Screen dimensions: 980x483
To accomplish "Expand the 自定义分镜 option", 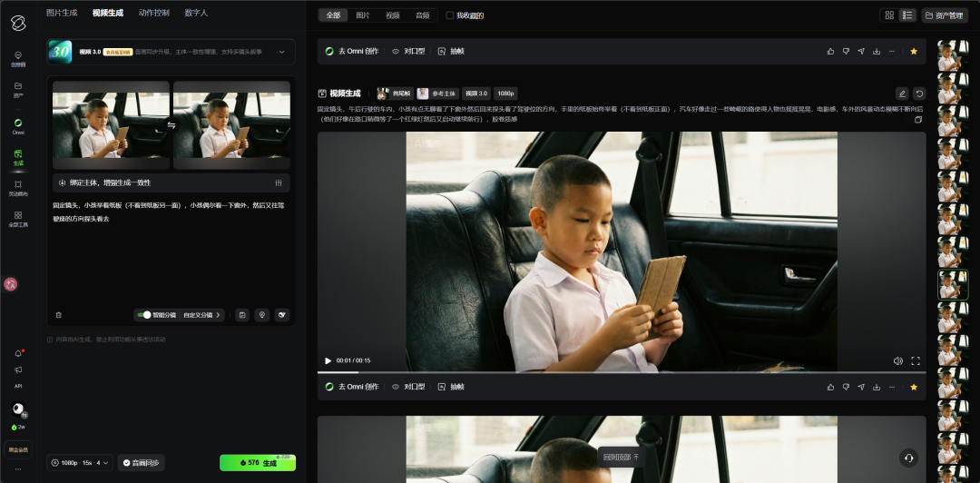I will [201, 315].
